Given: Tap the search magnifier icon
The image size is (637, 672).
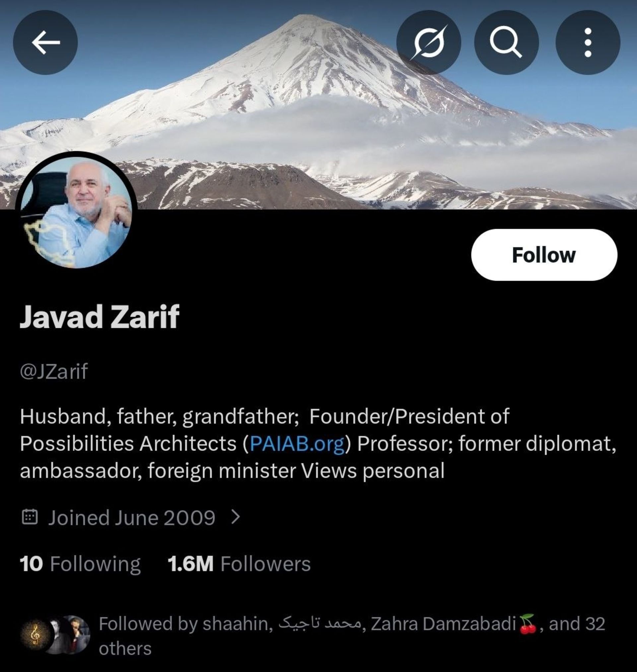Looking at the screenshot, I should 506,42.
